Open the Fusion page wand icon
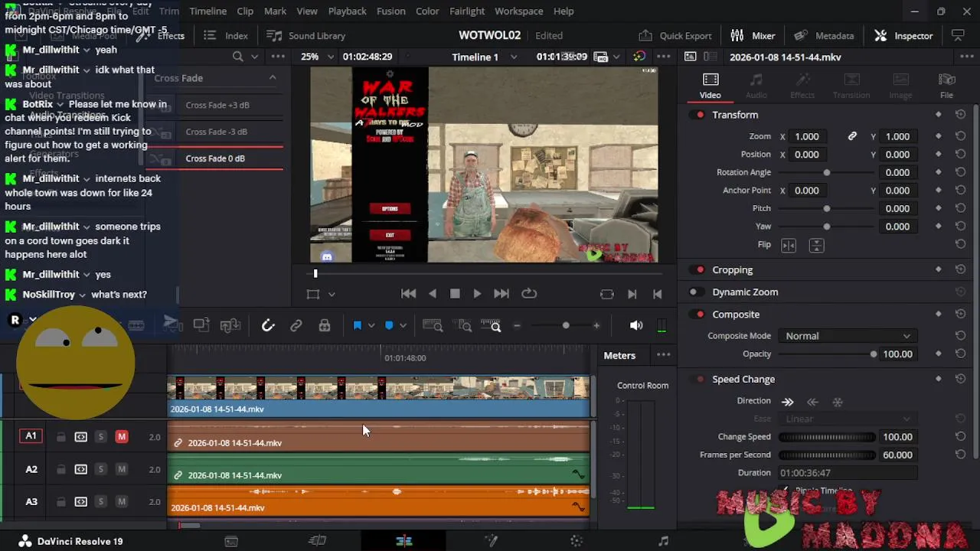 [491, 541]
